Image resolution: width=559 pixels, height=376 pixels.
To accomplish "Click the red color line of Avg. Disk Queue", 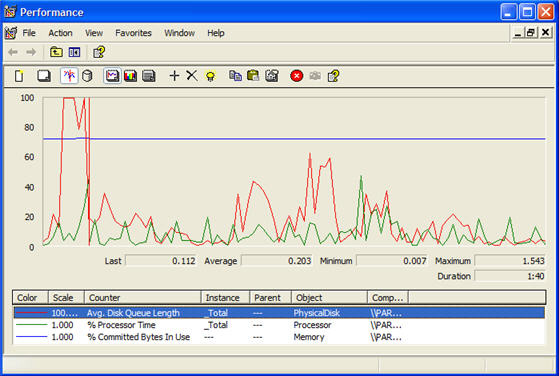I will pos(31,313).
